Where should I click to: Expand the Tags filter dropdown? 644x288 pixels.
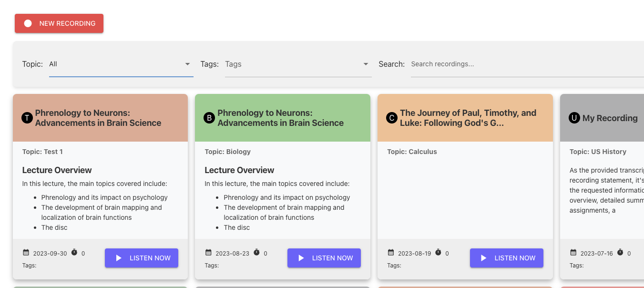[298, 64]
